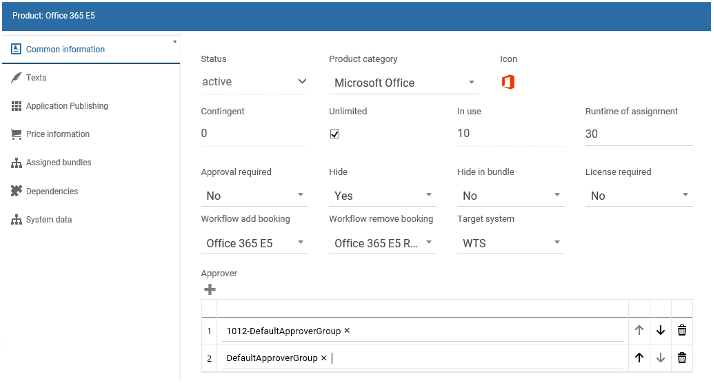Move approver row 2 down
The image size is (714, 383).
click(660, 358)
